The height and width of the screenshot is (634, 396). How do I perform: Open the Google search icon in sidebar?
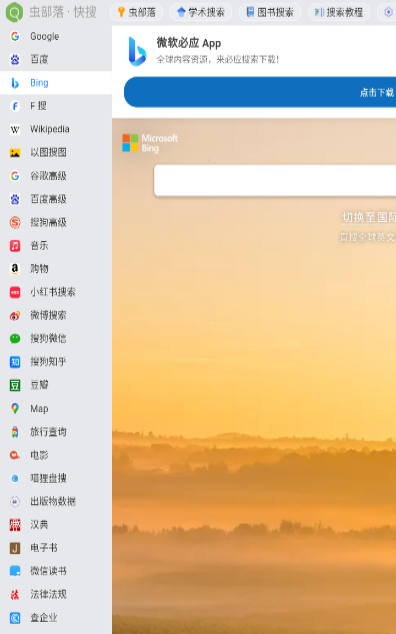click(15, 36)
